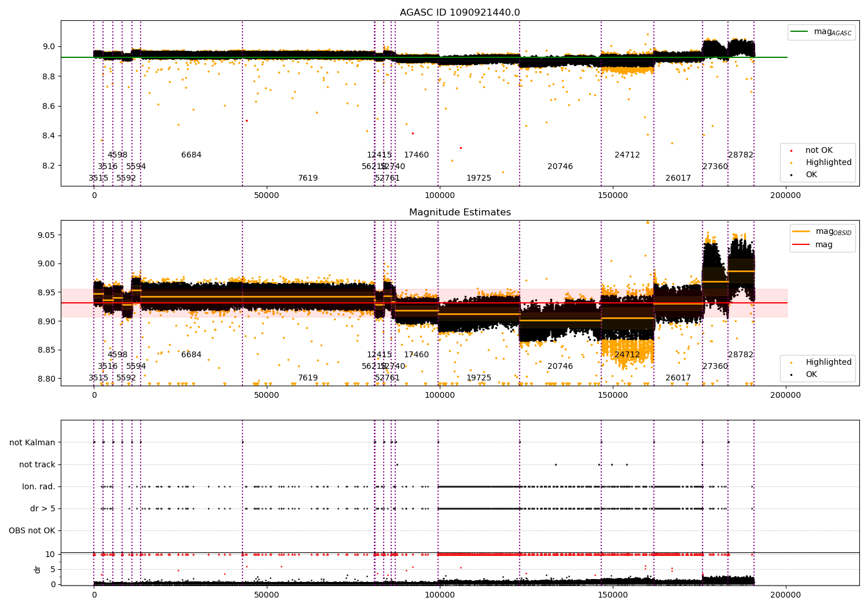The height and width of the screenshot is (608, 868).
Task: Click obsid label 19725 in middle panel
Action: [479, 378]
